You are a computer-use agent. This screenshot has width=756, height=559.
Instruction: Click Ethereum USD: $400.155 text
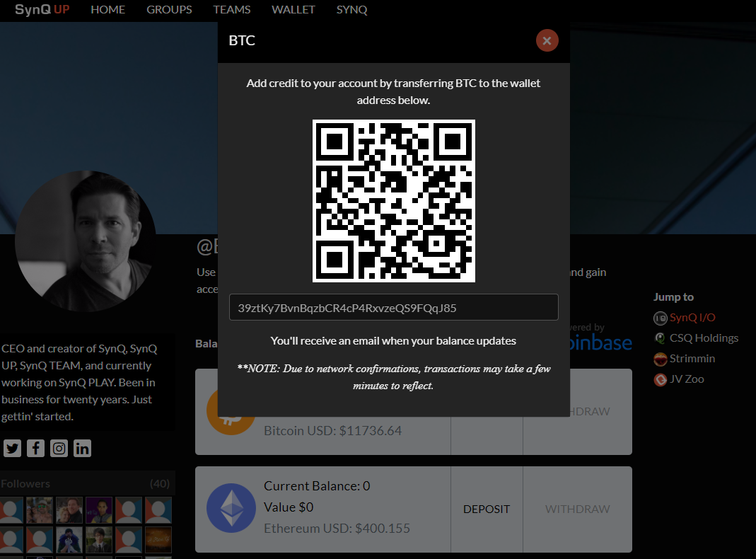(337, 529)
